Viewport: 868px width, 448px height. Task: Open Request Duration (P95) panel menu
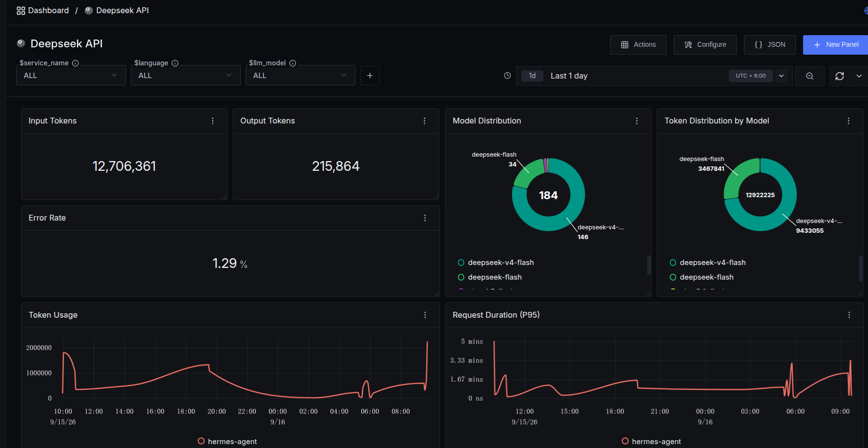(849, 315)
